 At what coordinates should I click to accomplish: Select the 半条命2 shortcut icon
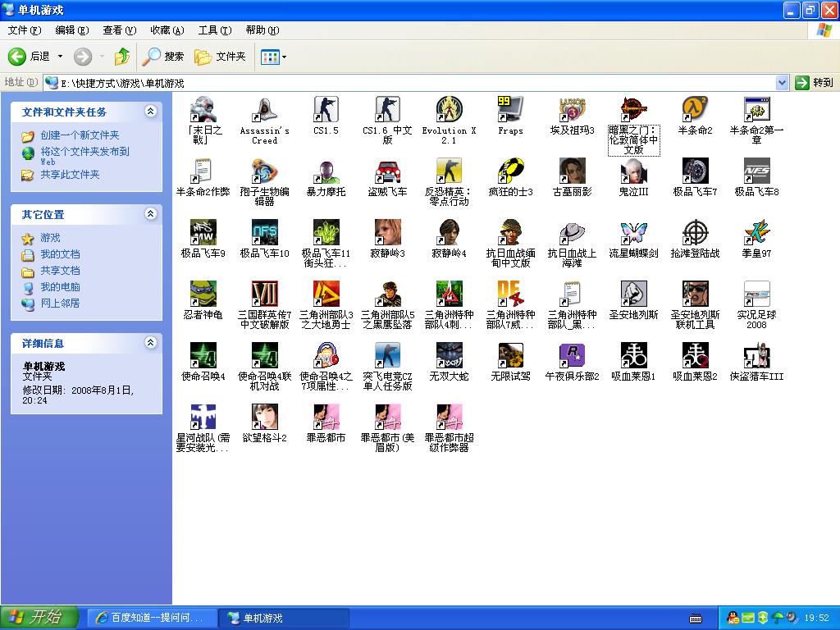[x=695, y=111]
